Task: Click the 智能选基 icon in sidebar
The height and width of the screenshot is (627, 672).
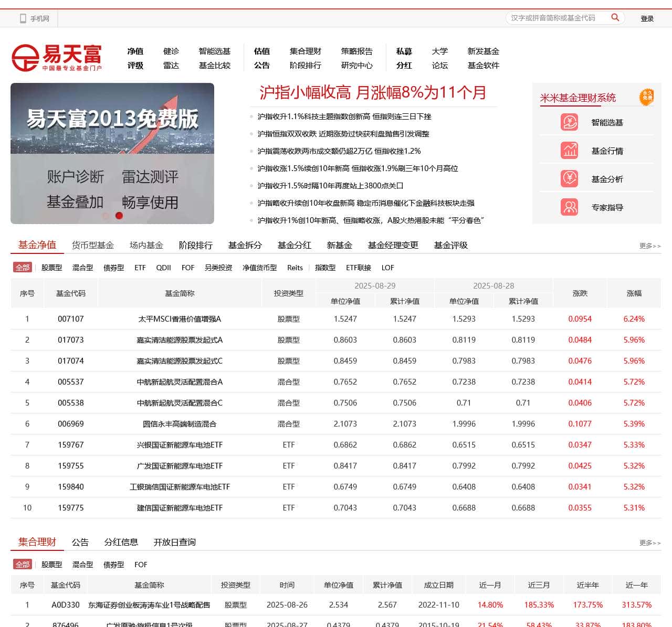Action: pos(570,122)
